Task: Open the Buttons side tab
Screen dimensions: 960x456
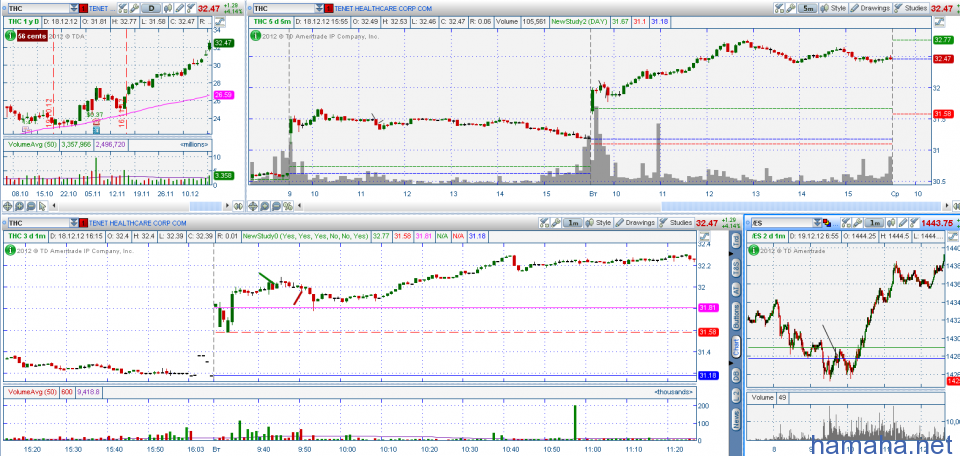Action: point(736,316)
